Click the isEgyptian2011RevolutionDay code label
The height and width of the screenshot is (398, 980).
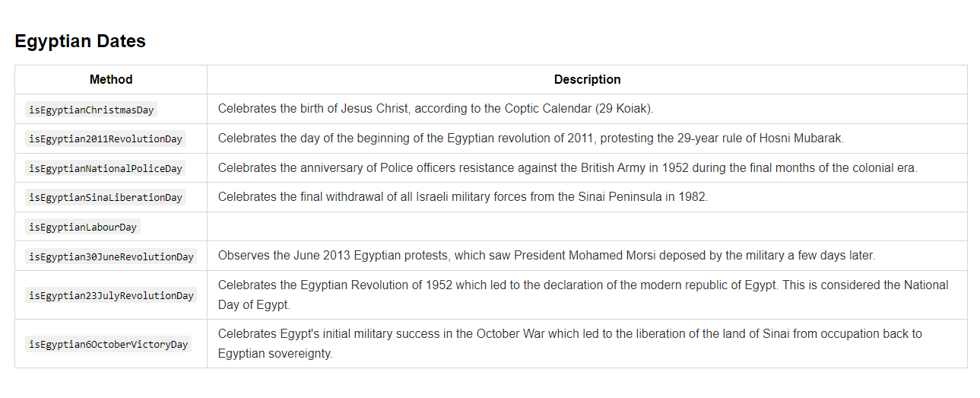click(x=106, y=139)
